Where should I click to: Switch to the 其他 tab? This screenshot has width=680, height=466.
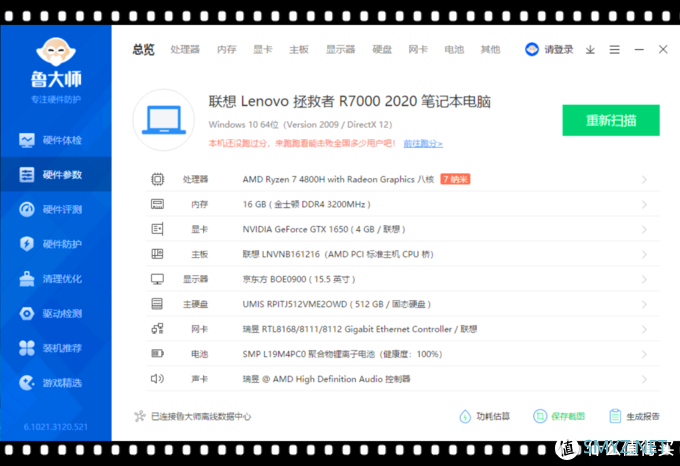point(490,49)
